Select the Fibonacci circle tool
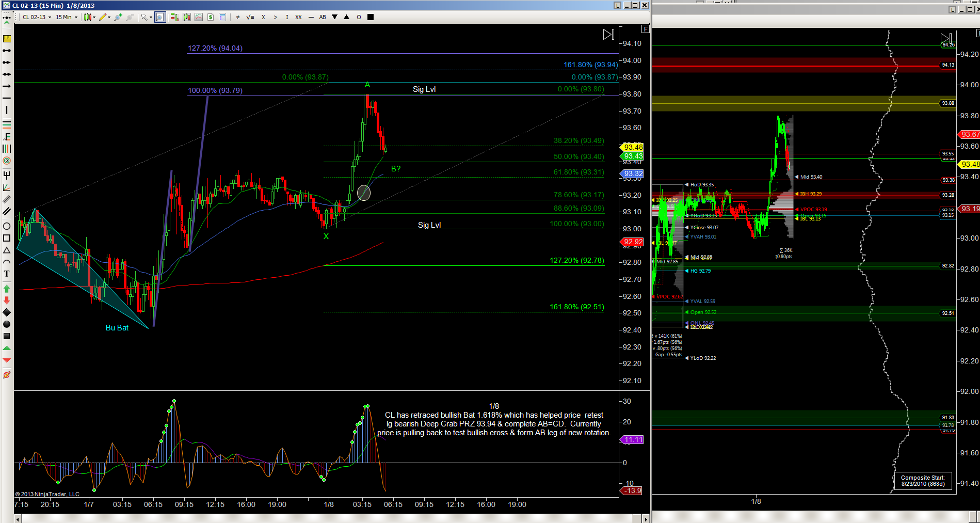This screenshot has height=523, width=980. 7,161
